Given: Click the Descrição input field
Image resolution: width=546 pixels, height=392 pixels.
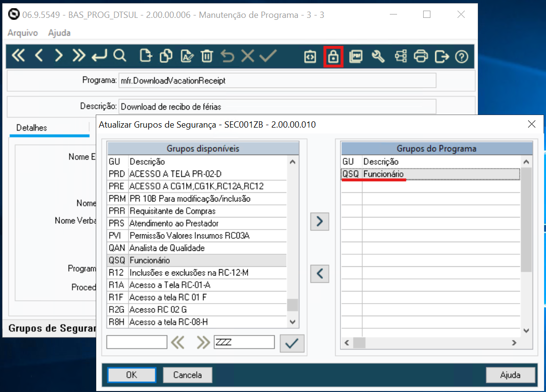Looking at the screenshot, I should pos(277,106).
